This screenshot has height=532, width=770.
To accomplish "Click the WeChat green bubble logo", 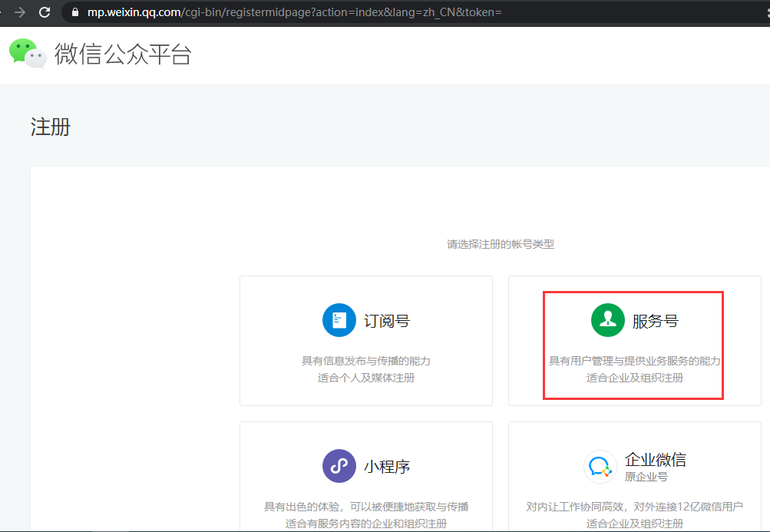I will [x=28, y=53].
